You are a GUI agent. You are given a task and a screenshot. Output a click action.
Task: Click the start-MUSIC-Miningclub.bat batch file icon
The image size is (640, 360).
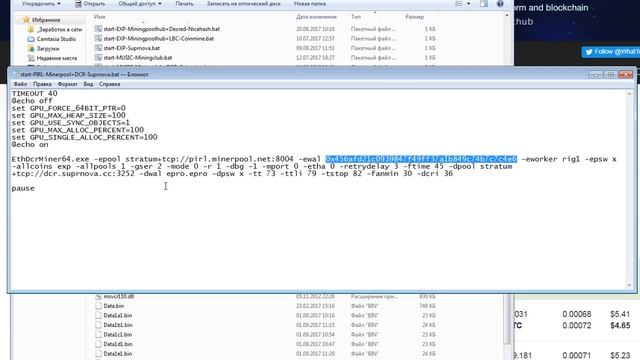point(98,58)
